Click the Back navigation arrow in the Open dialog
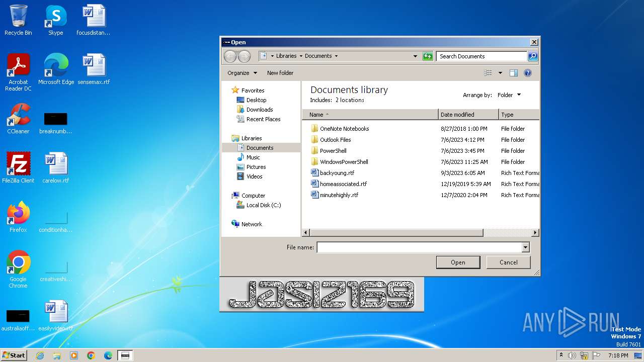 click(230, 56)
